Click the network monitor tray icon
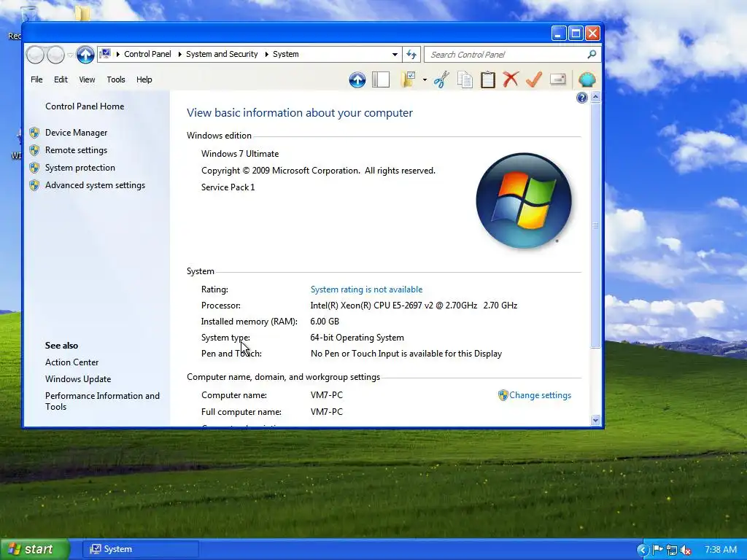 pos(672,550)
